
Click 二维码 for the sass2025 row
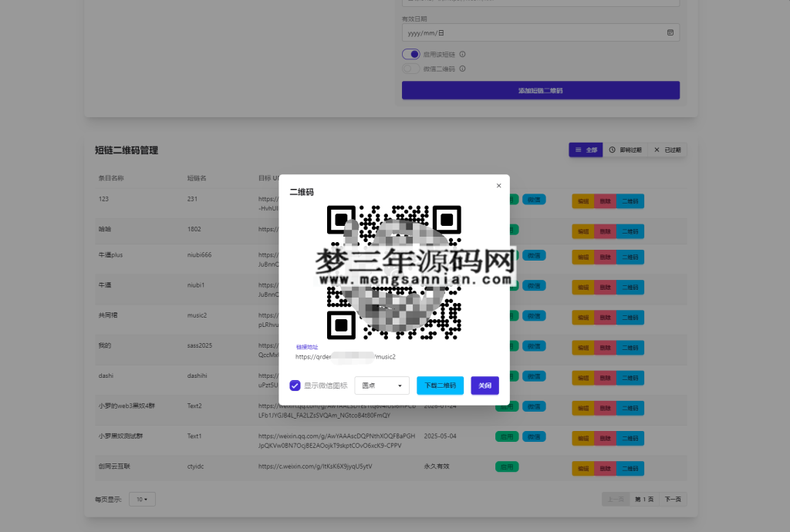click(x=630, y=348)
